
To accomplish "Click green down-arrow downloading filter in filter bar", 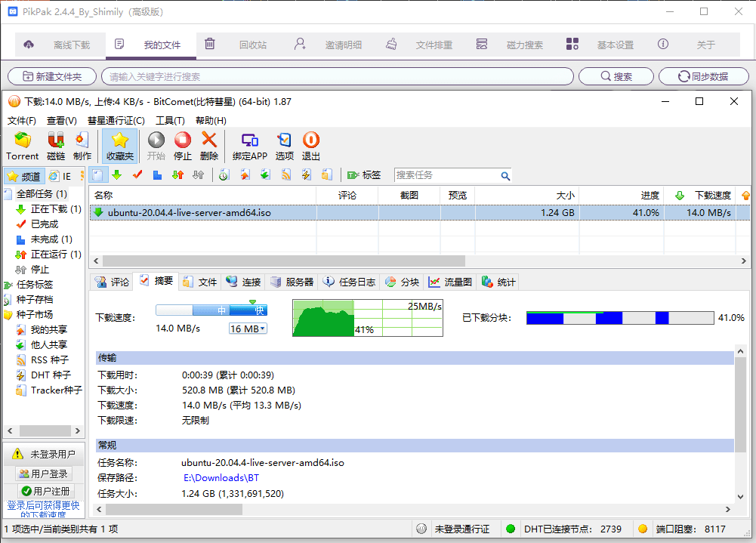I will 116,175.
